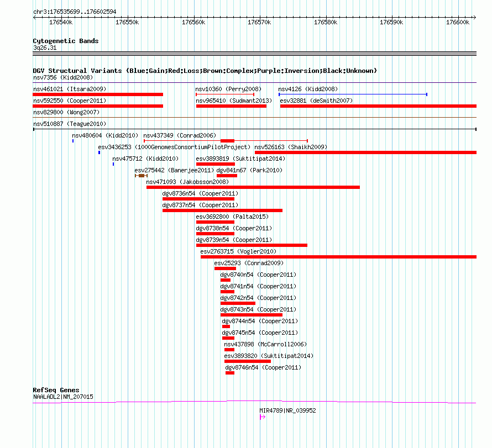Click the 176590k ruler tick label
This screenshot has width=492, height=448.
pos(391,22)
